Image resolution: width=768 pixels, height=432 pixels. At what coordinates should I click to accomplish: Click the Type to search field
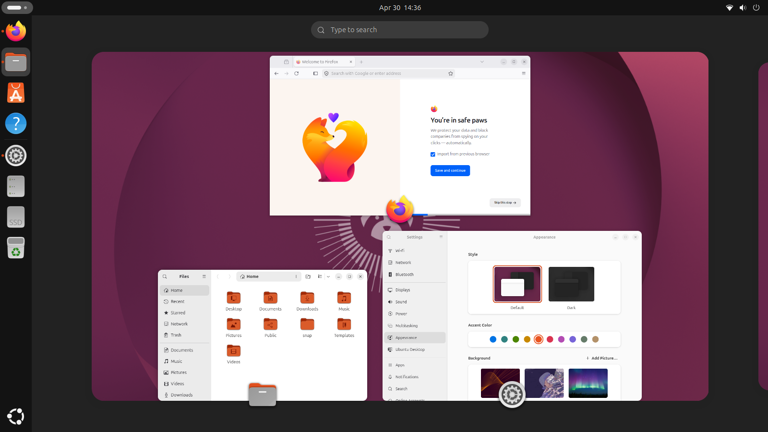[x=400, y=30]
